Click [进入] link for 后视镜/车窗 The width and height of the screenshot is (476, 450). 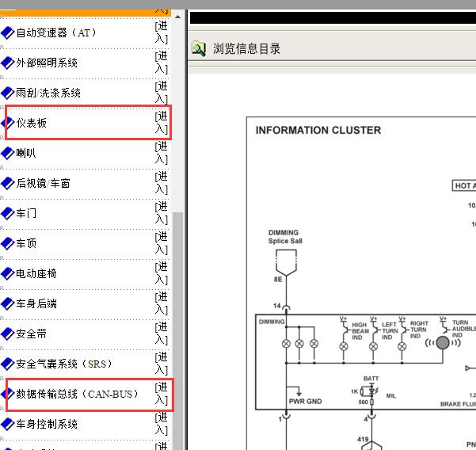coord(162,183)
